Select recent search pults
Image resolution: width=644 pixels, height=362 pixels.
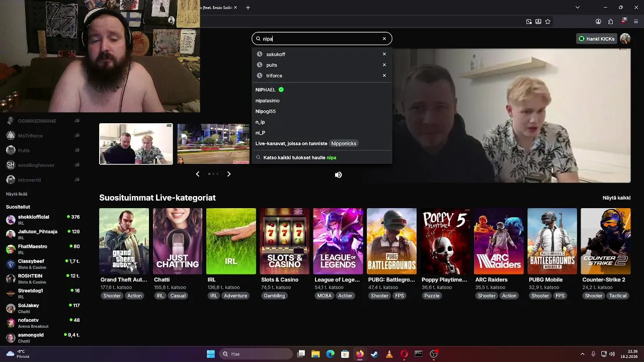[272, 65]
